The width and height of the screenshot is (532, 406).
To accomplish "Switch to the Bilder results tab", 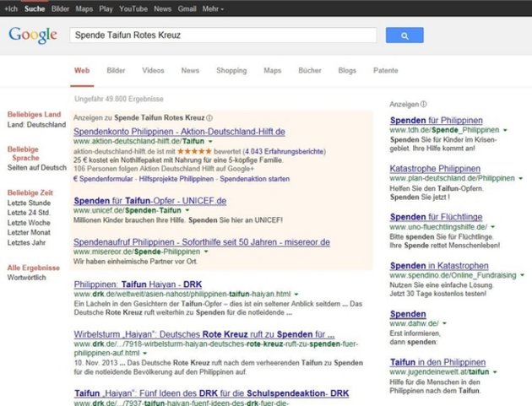I will 116,70.
